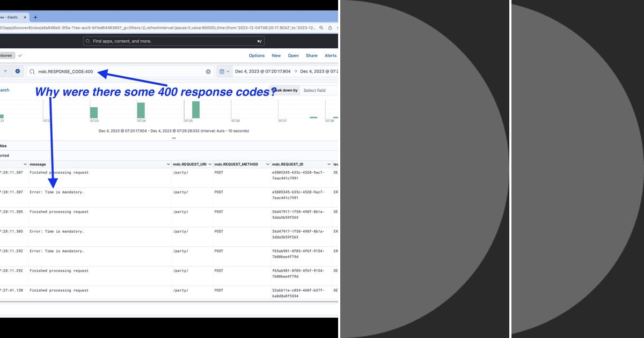Click Open in the Discover top menu
Screen dimensions: 644x338
pyautogui.click(x=293, y=56)
